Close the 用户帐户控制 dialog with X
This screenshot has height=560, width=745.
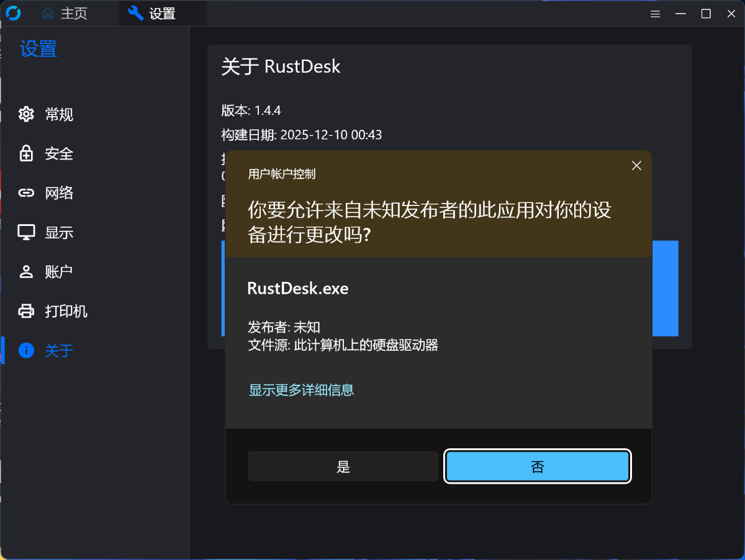point(636,166)
